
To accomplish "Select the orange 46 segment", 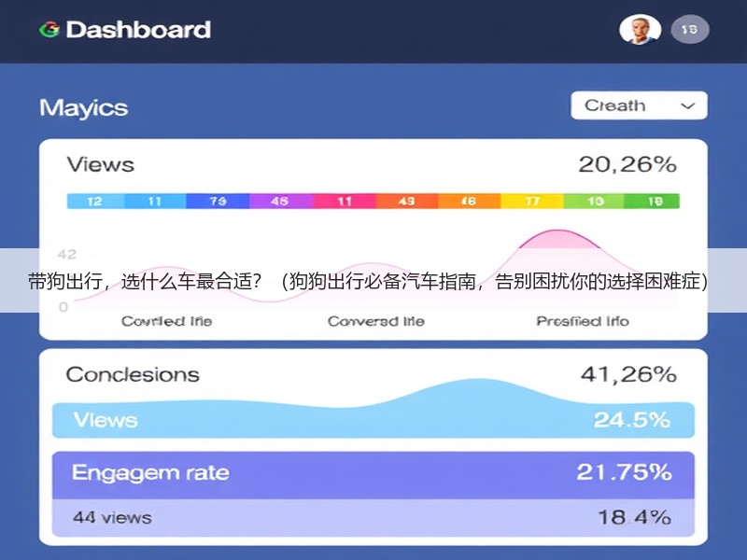I will [469, 201].
